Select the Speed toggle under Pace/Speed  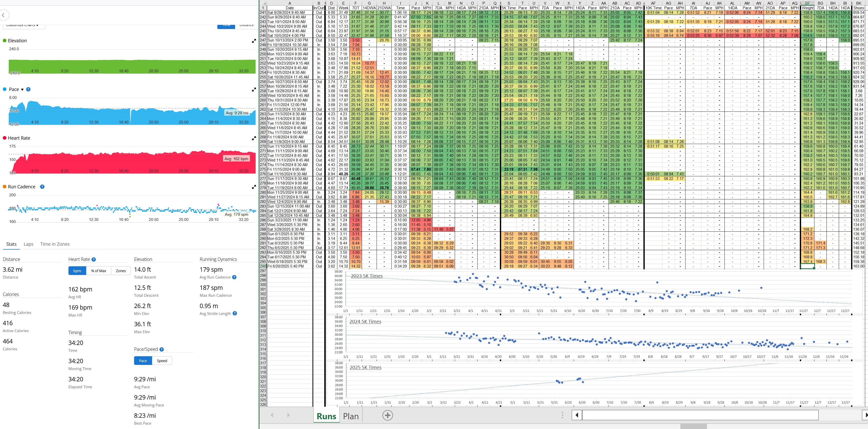[162, 361]
